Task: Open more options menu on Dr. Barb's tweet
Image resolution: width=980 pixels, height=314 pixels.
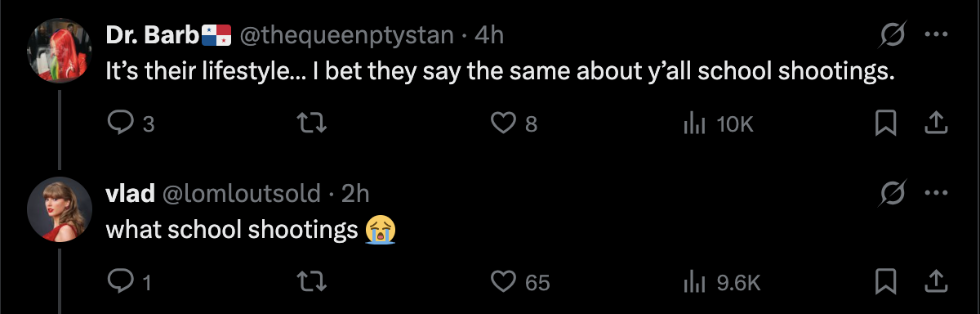Action: [x=934, y=35]
